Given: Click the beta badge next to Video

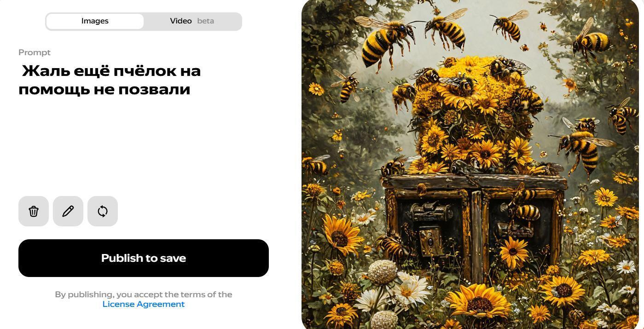Looking at the screenshot, I should (205, 21).
